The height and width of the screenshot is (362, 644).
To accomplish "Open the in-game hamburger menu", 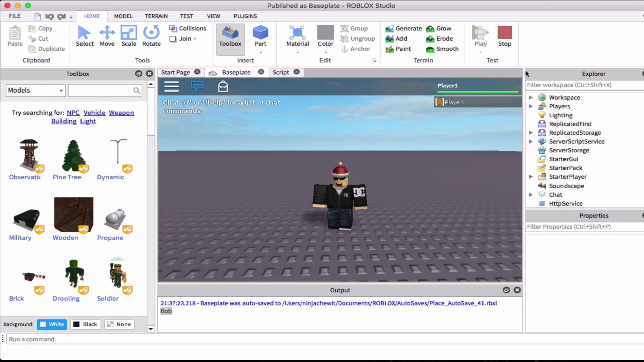I will coord(171,86).
